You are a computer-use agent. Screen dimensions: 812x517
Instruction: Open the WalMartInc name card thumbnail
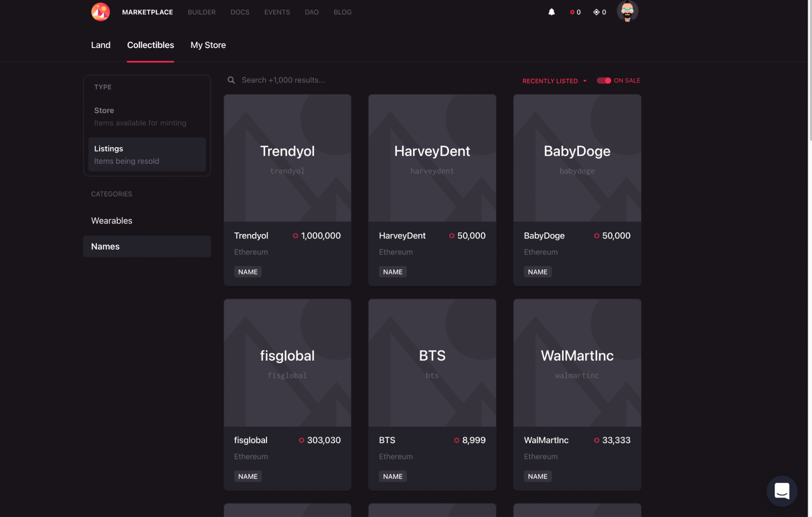tap(577, 363)
